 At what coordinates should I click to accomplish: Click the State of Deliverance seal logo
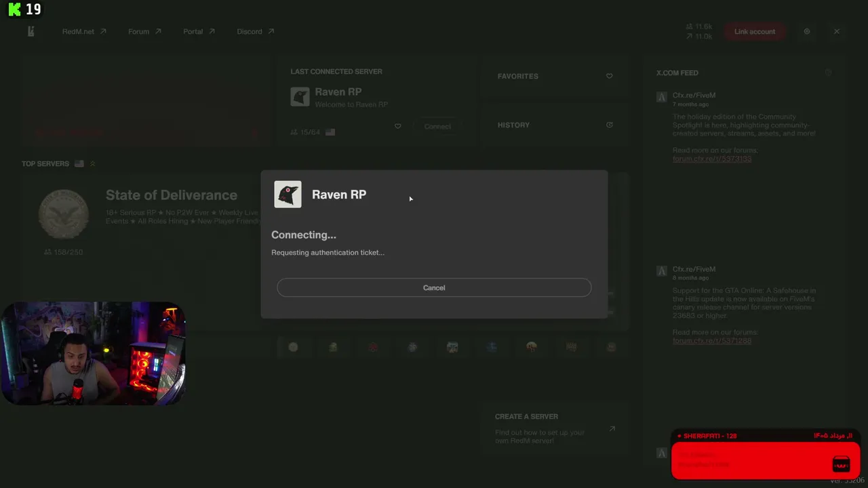pos(63,213)
